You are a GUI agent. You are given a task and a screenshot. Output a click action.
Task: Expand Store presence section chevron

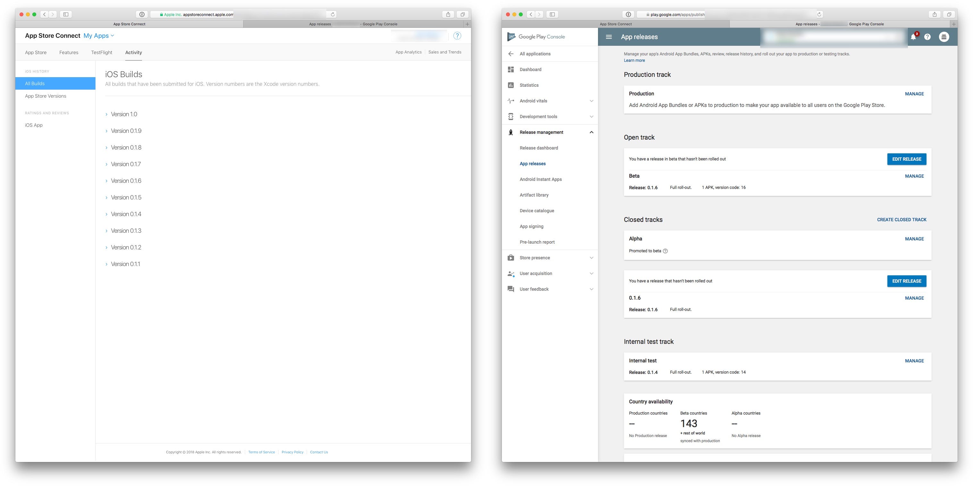[591, 258]
